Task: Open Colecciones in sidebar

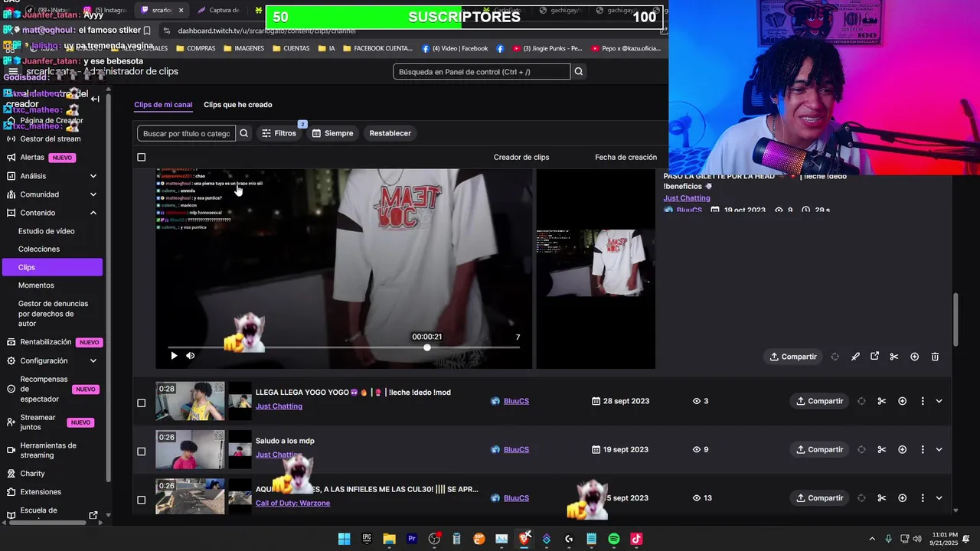Action: click(x=39, y=249)
